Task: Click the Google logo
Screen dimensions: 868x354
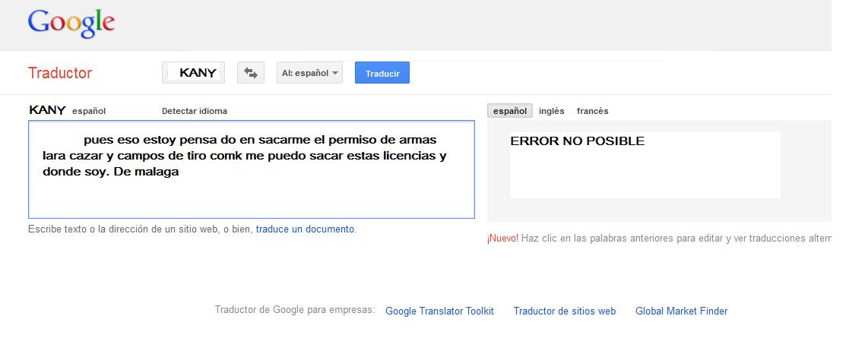Action: click(x=71, y=24)
